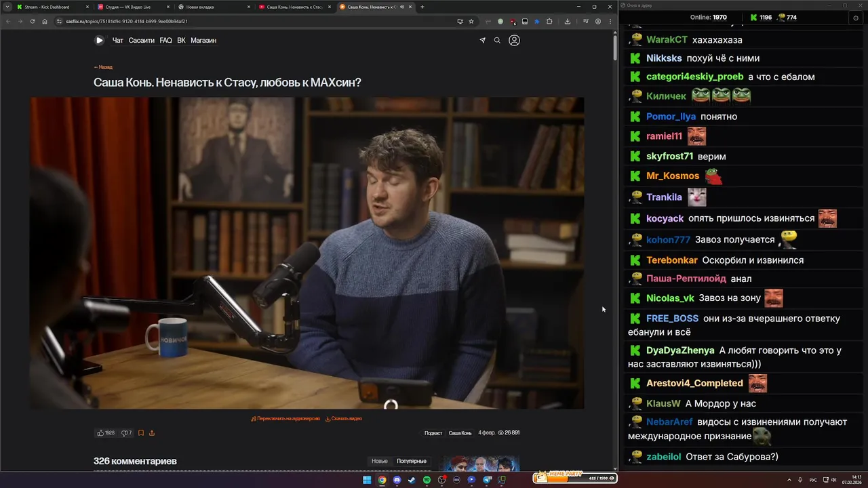Open the tab search dropdown arrow

pos(7,7)
